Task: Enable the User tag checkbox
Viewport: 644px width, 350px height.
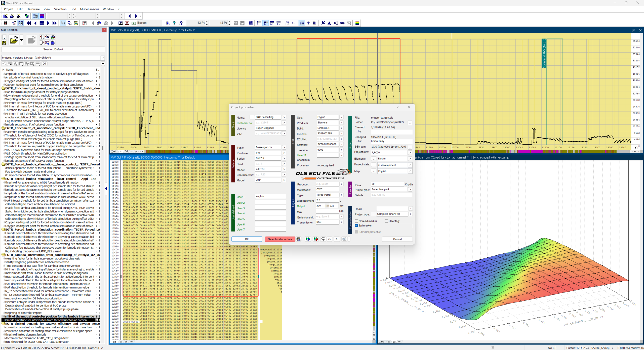Action: [x=386, y=221]
